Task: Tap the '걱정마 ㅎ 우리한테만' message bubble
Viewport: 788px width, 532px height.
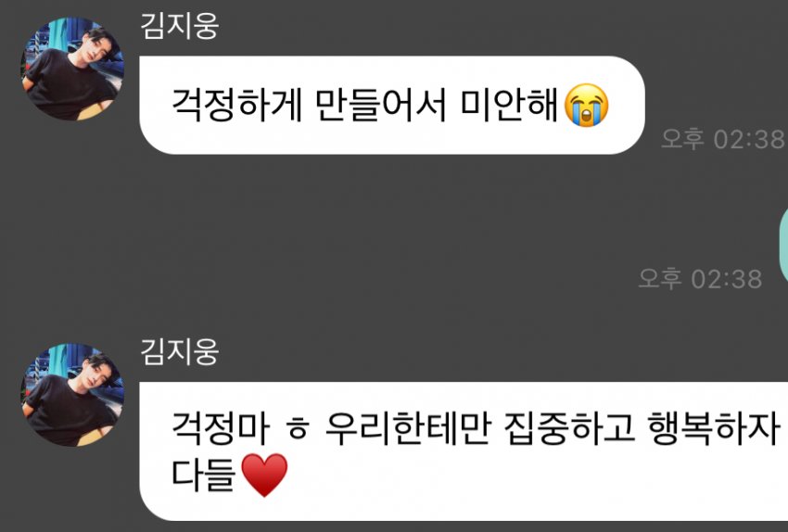Action: coord(464,451)
